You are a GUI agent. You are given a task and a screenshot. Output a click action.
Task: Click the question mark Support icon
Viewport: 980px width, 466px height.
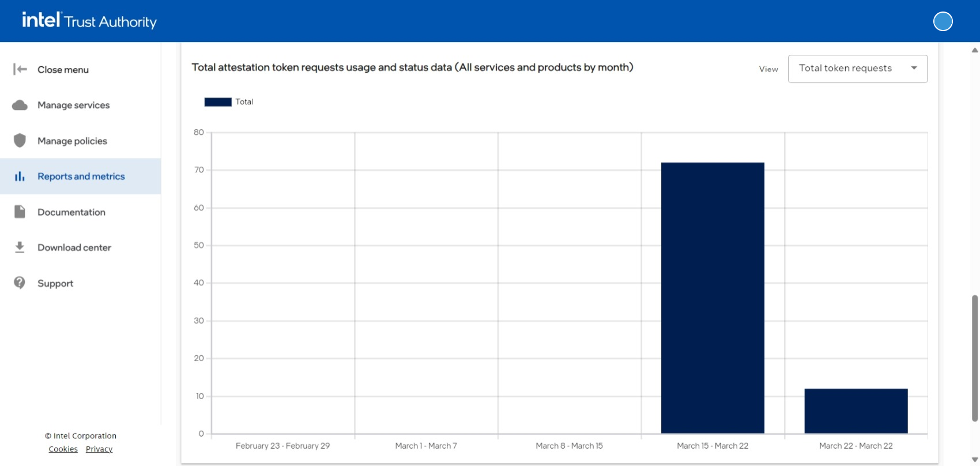pyautogui.click(x=20, y=283)
